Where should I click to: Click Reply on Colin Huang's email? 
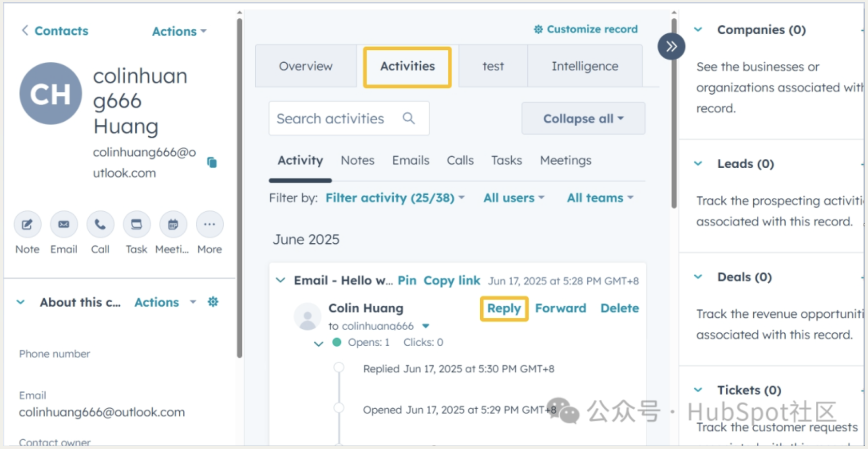pos(504,309)
